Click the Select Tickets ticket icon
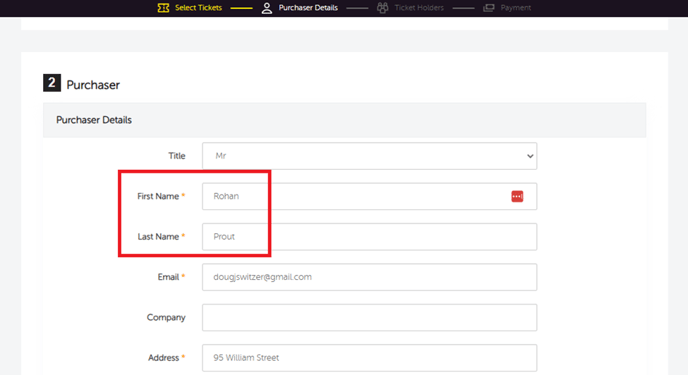Screen dimensions: 688x375 [163, 8]
